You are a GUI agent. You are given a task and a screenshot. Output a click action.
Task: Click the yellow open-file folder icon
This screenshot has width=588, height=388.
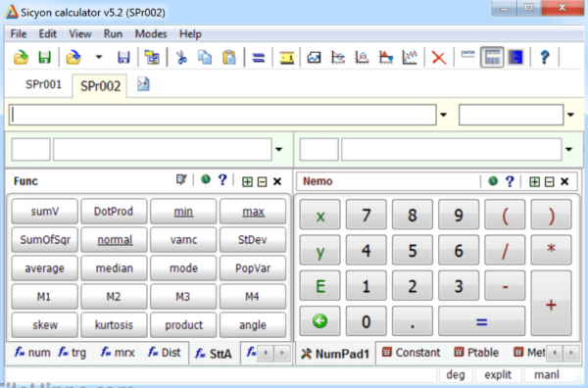tap(21, 58)
